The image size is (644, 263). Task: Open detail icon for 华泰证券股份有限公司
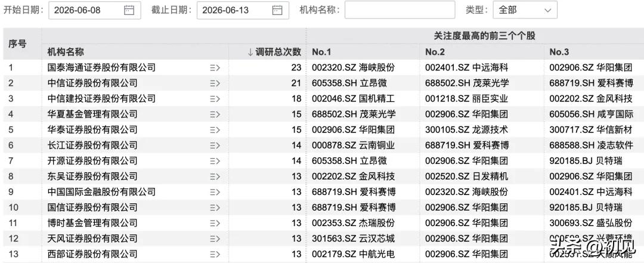(x=215, y=130)
